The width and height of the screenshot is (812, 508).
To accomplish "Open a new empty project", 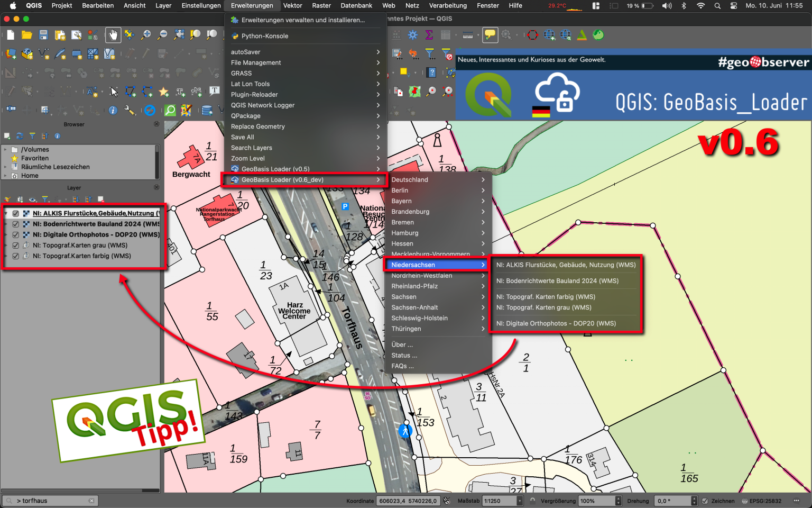I will tap(10, 35).
